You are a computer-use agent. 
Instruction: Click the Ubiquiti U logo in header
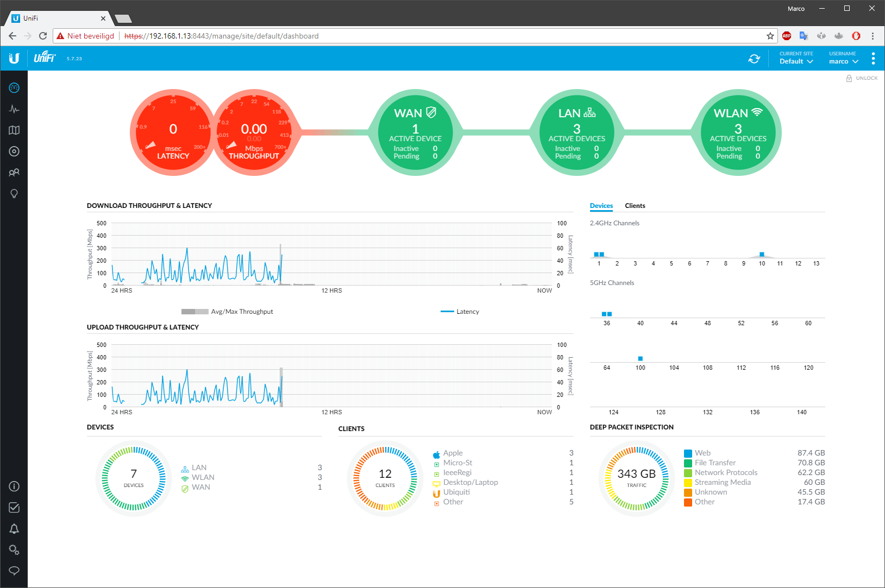[x=14, y=59]
